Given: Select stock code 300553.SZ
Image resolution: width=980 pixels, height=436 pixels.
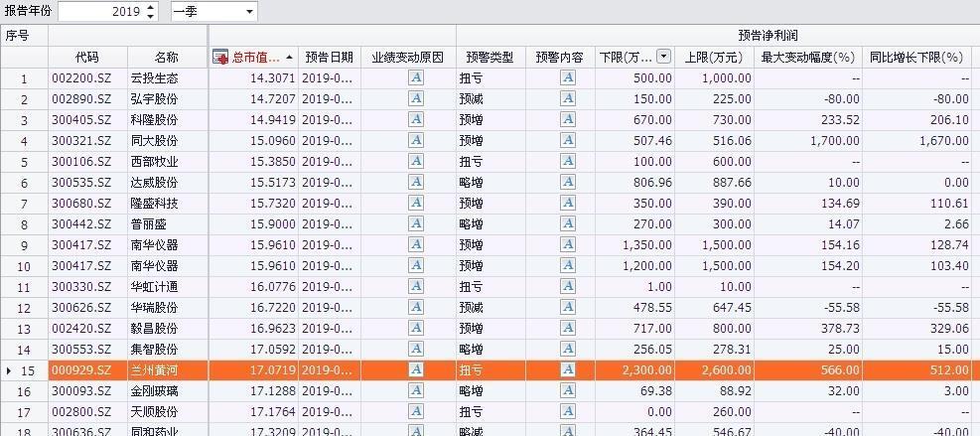Looking at the screenshot, I should (81, 349).
